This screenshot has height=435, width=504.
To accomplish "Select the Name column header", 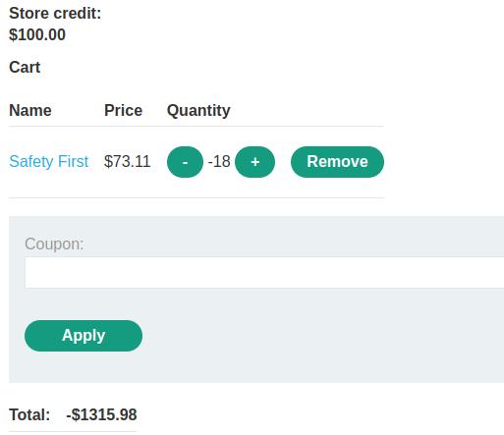I will pyautogui.click(x=30, y=110).
